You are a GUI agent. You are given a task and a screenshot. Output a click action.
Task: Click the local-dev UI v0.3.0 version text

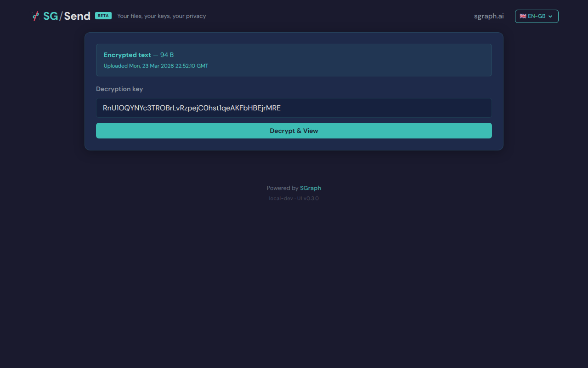click(294, 198)
